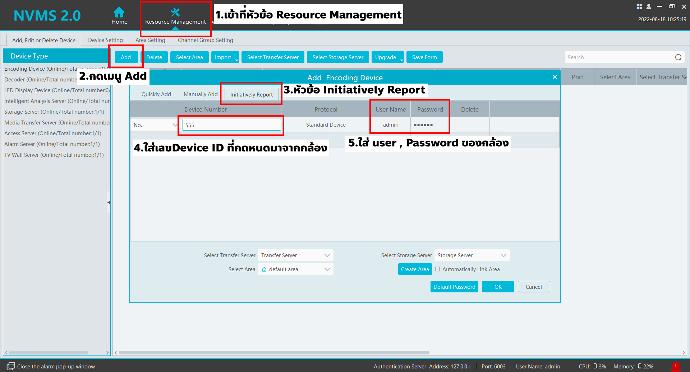Click the Select Area toolbar button
The image size is (690, 372).
coord(189,57)
